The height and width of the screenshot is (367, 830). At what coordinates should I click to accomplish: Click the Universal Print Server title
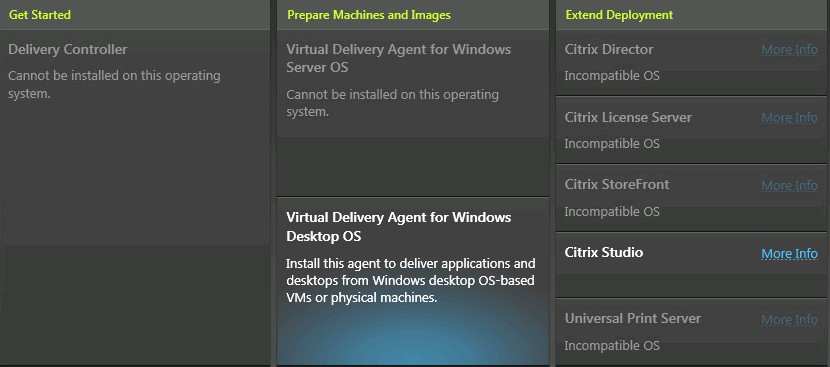click(x=633, y=318)
